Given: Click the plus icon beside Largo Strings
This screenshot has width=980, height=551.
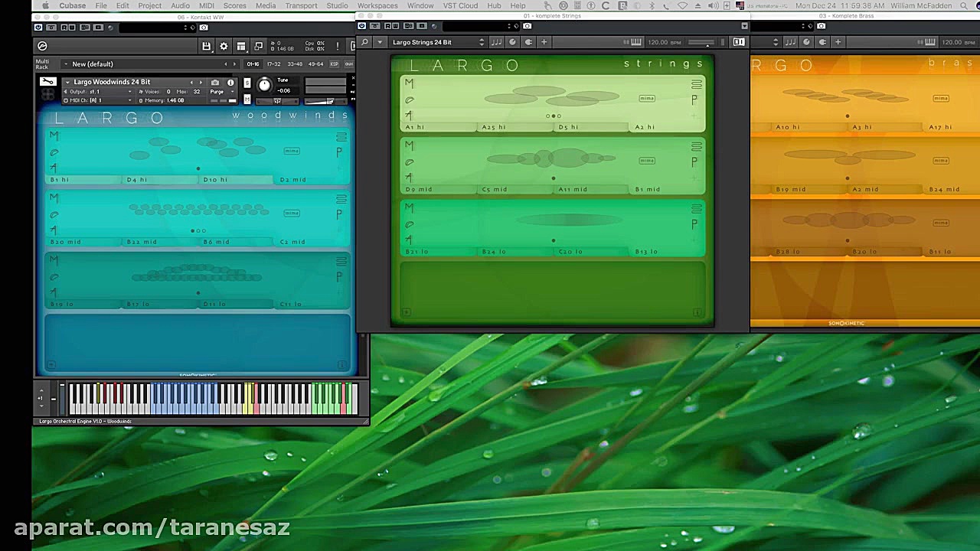Looking at the screenshot, I should click(544, 42).
